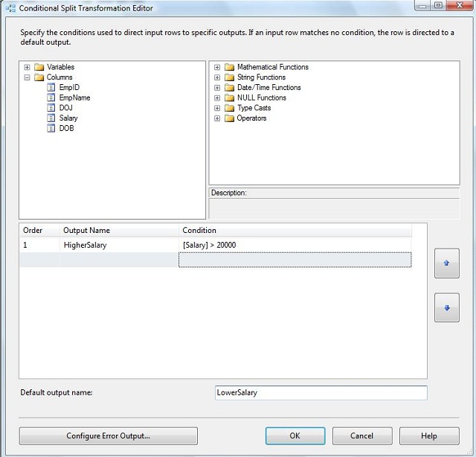Viewport: 476px width, 457px height.
Task: Click the Cancel button
Action: tap(361, 435)
